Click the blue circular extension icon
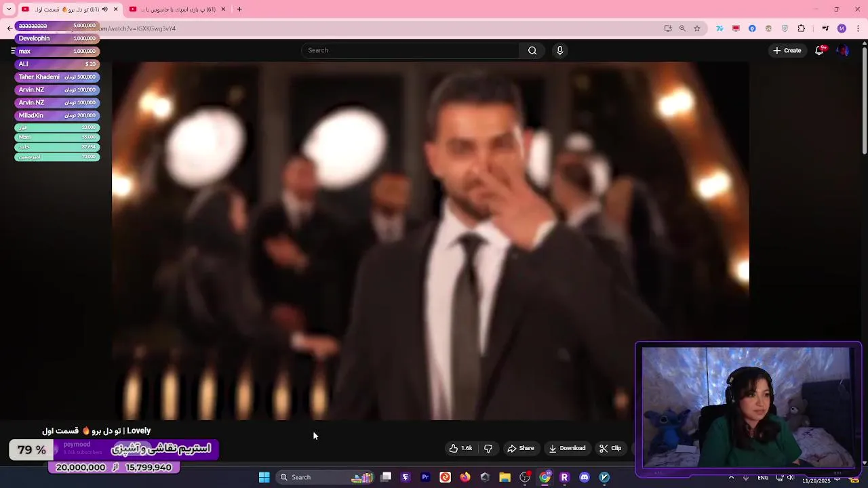This screenshot has width=868, height=488. pos(752,28)
